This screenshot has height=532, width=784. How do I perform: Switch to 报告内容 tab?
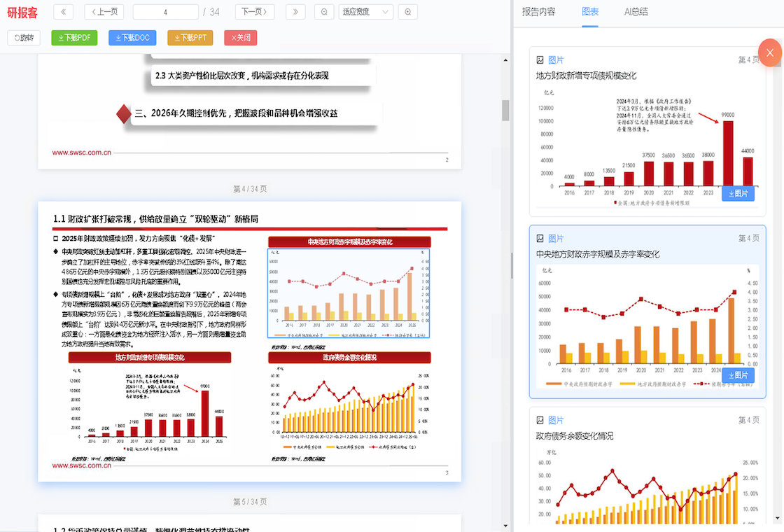538,12
